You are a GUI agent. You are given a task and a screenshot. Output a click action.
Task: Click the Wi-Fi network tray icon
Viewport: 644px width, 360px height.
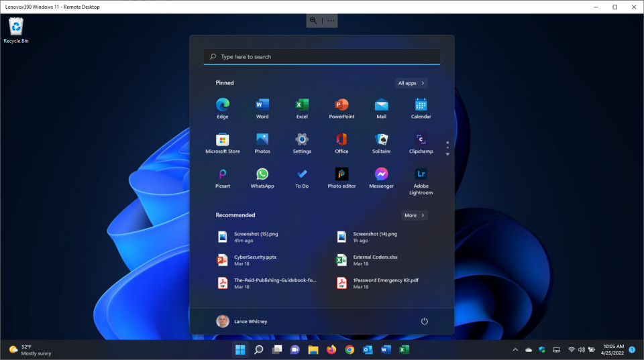572,350
